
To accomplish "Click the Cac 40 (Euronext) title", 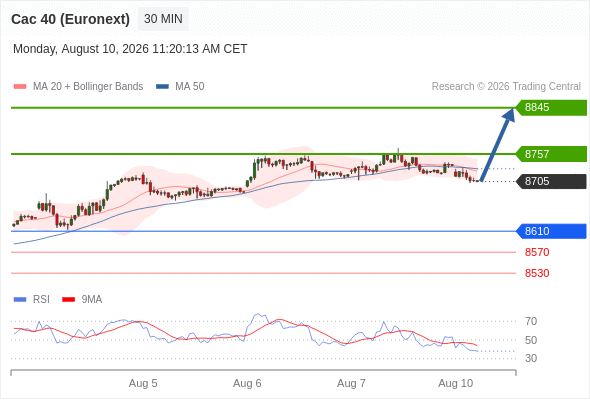I will pyautogui.click(x=70, y=19).
